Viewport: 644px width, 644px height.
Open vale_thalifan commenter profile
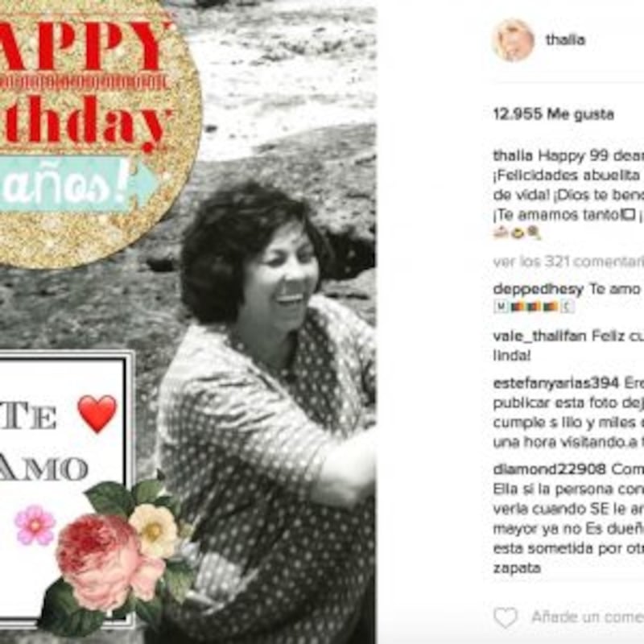539,336
